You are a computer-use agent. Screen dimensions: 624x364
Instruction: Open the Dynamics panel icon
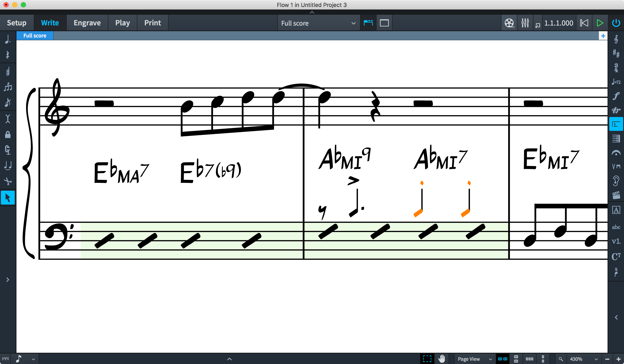[x=616, y=96]
